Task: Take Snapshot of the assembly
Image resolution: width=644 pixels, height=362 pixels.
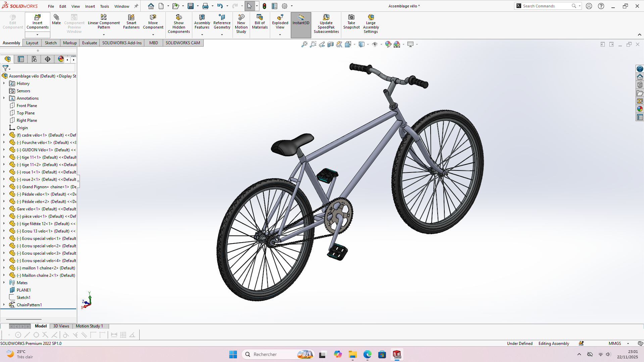Action: coord(351,22)
